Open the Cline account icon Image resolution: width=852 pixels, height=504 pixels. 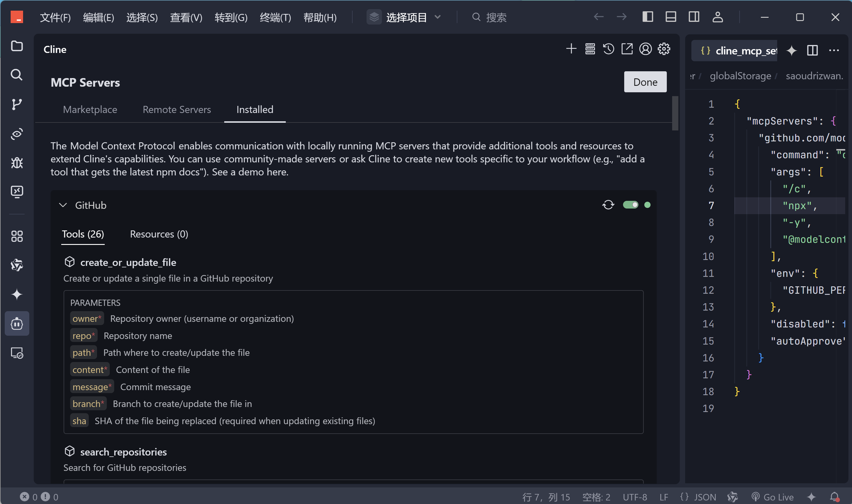645,49
